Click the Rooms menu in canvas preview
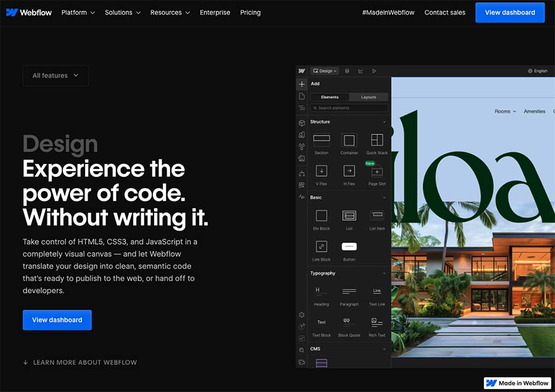Viewport: 555px width, 392px height. pyautogui.click(x=505, y=111)
